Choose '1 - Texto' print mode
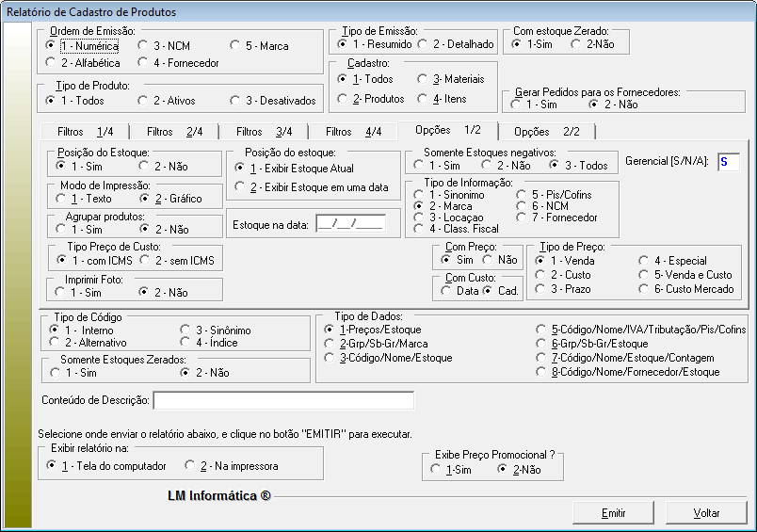 pos(62,199)
